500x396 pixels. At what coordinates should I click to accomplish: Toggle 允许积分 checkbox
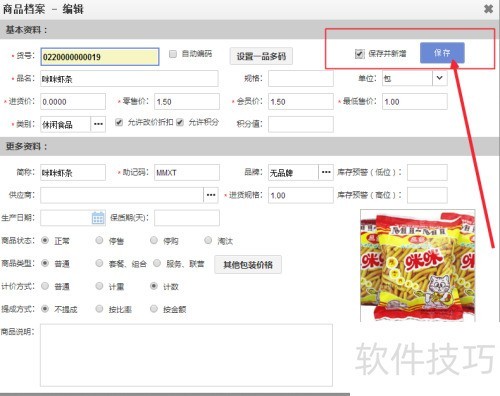coord(180,122)
